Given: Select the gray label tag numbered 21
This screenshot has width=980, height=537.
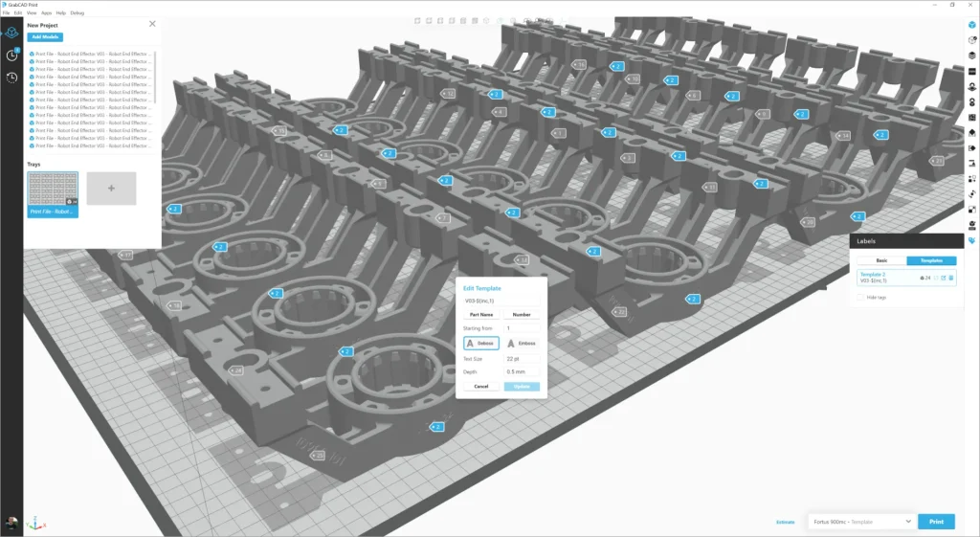Looking at the screenshot, I should pos(937,161).
